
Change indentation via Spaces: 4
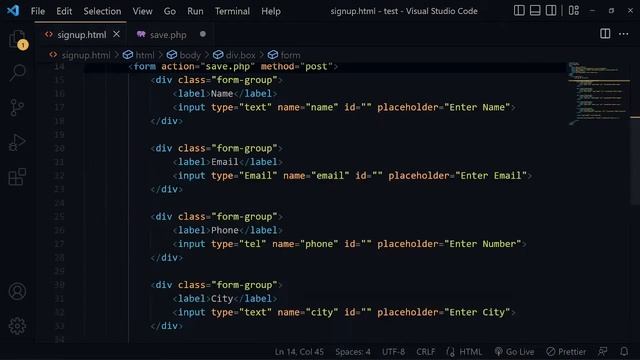[353, 351]
